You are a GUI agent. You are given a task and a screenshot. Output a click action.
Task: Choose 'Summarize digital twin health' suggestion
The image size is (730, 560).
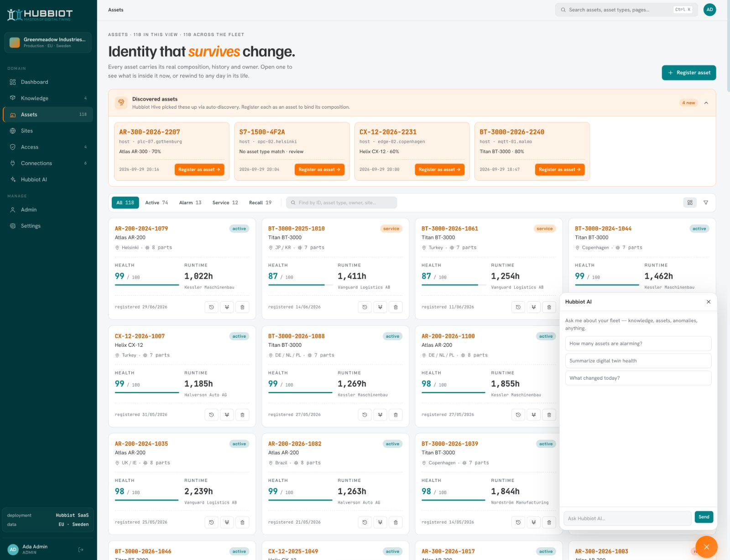(638, 361)
